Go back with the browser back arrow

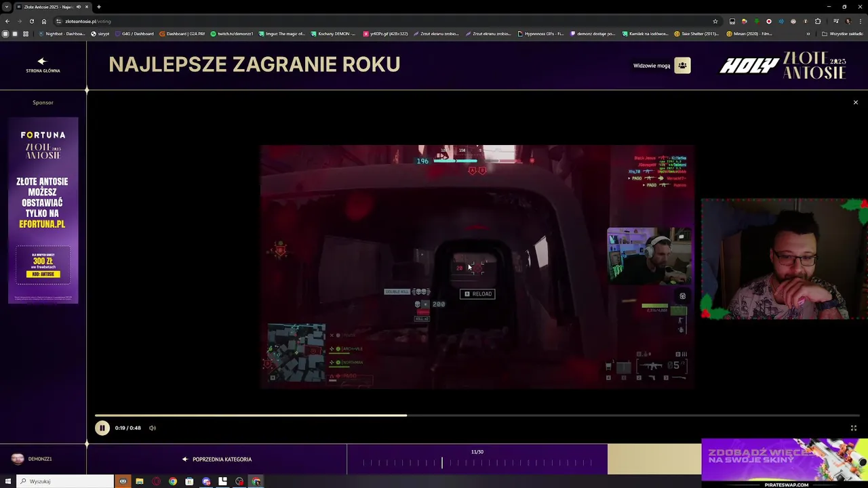7,21
